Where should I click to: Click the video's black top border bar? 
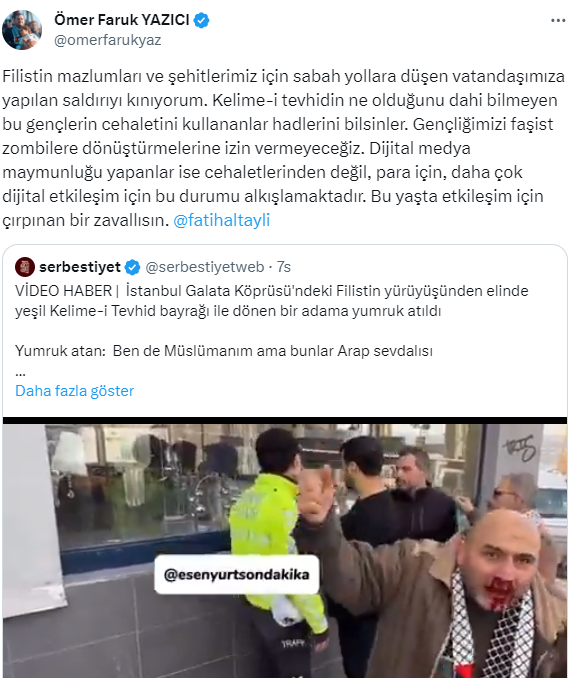(x=285, y=420)
